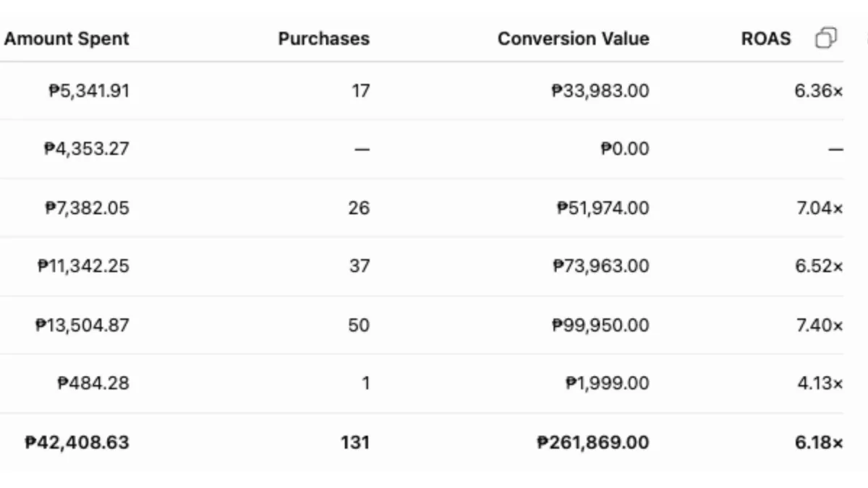Click the purchases value 37
868x488 pixels.
pyautogui.click(x=359, y=267)
